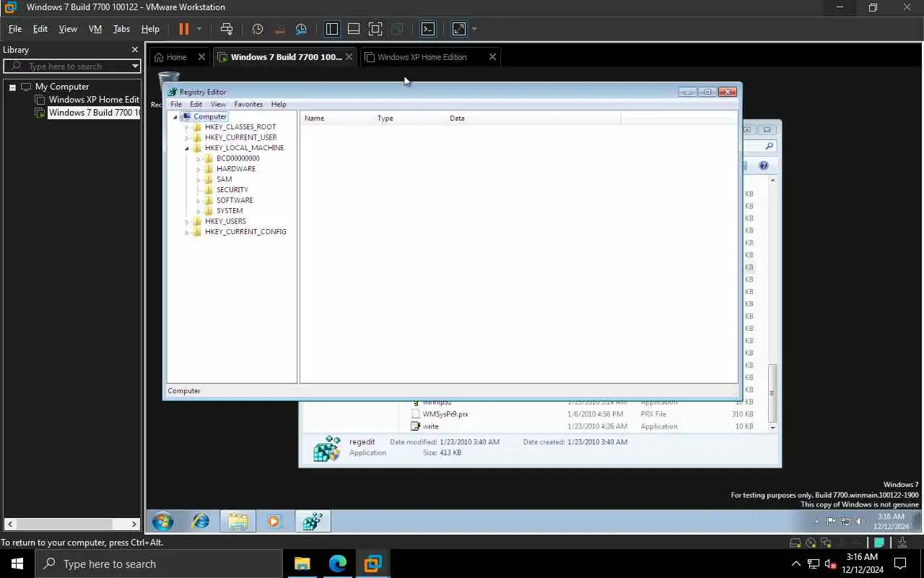This screenshot has width=924, height=578.
Task: Open the VMware VM menu
Action: click(x=95, y=29)
